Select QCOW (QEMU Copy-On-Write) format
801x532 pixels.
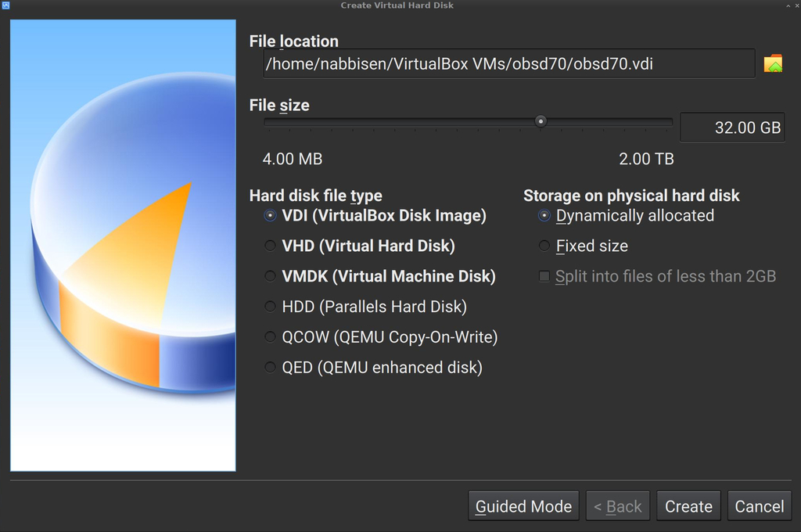pos(381,337)
